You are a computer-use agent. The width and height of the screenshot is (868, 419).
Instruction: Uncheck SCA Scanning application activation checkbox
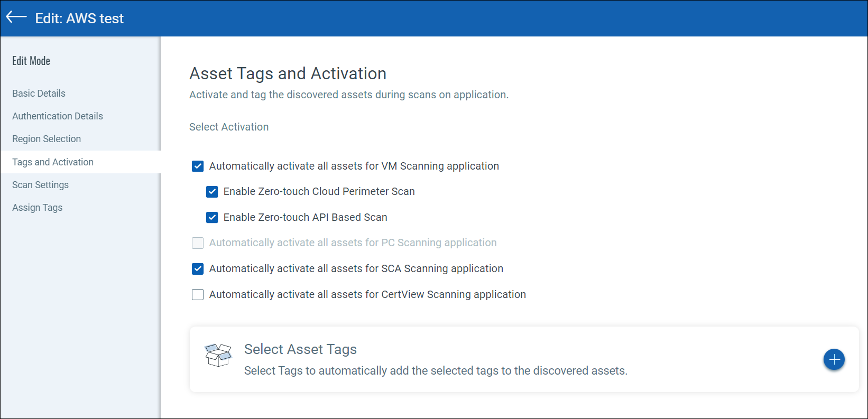click(198, 269)
